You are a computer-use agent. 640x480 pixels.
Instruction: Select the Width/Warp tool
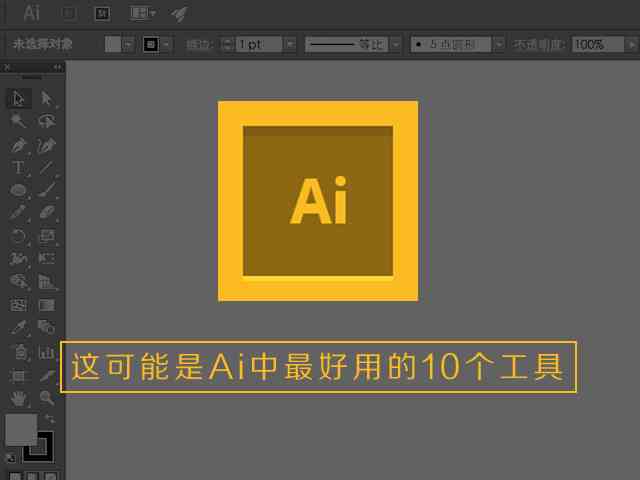[18, 259]
